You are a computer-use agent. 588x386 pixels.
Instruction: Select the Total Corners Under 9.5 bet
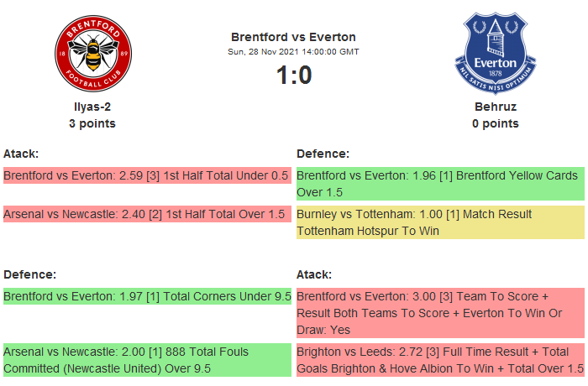[x=146, y=296]
